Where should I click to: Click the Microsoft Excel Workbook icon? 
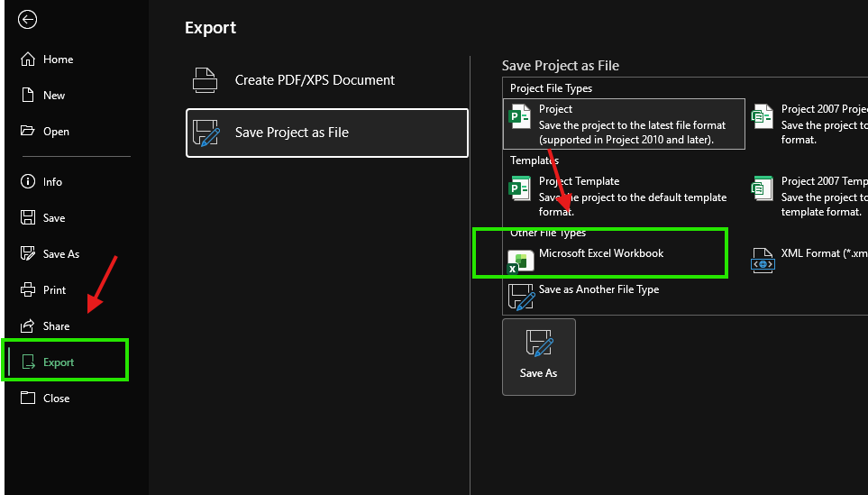point(520,261)
